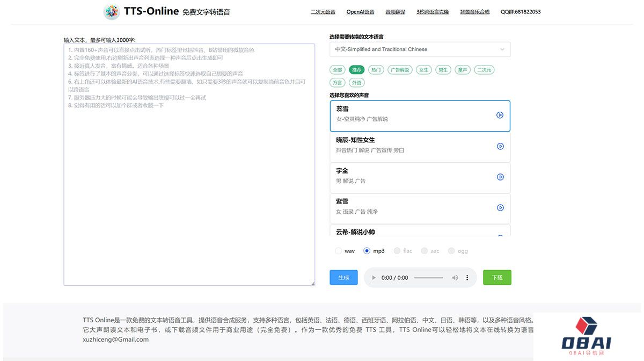Filter voices by 全部 tag
This screenshot has height=361, width=644.
pyautogui.click(x=337, y=70)
